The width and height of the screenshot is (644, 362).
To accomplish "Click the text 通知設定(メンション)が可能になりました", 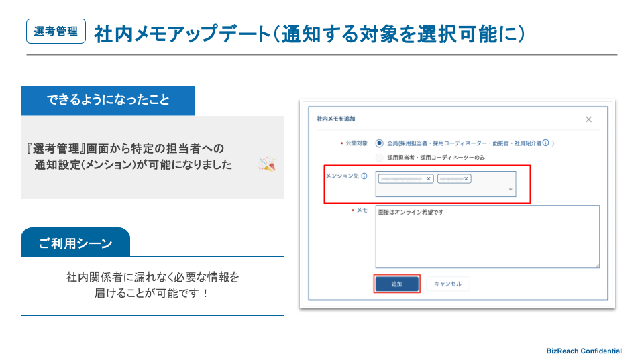I will tap(133, 165).
